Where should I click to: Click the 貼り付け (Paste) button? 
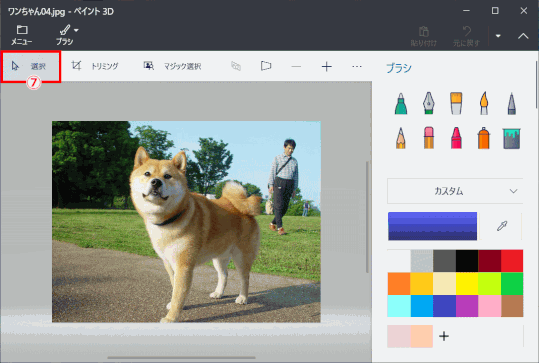point(424,36)
